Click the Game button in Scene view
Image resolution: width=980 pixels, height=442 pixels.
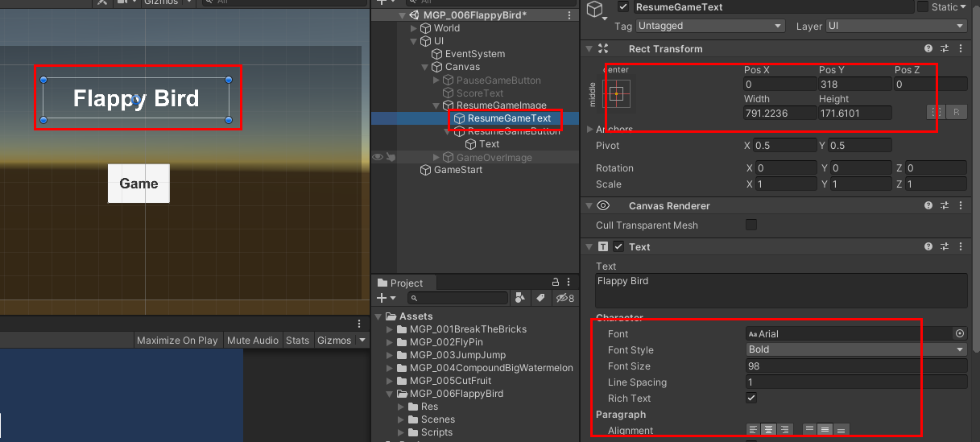[139, 184]
